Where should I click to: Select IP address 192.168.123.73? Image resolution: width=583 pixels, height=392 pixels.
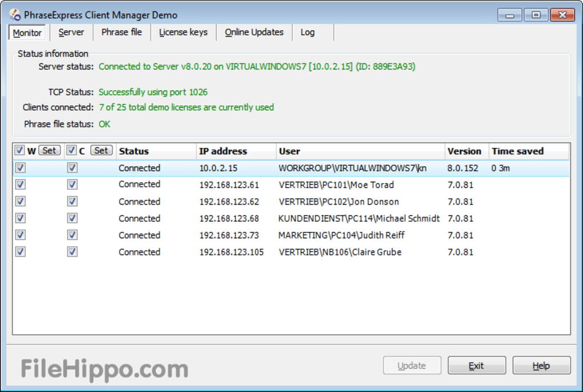pos(229,235)
